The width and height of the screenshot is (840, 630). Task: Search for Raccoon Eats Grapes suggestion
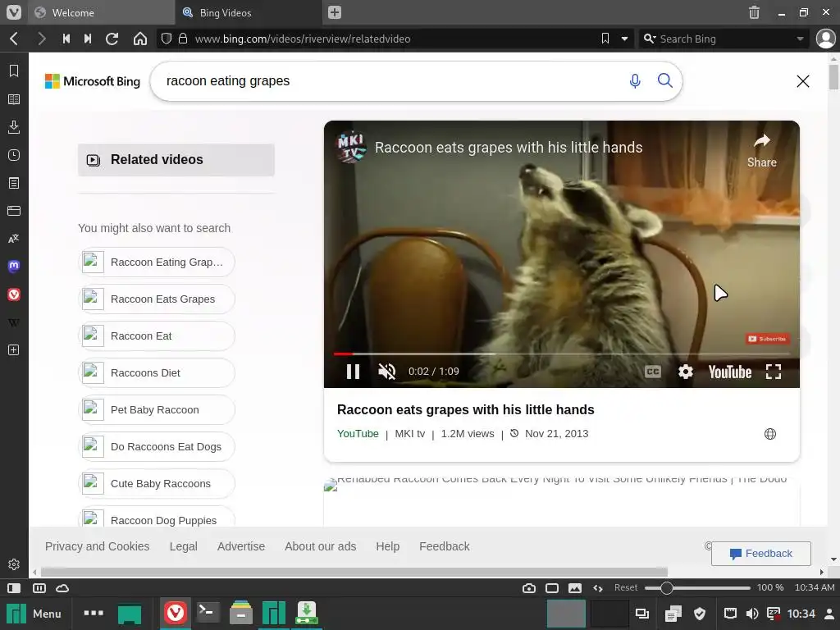pos(157,299)
